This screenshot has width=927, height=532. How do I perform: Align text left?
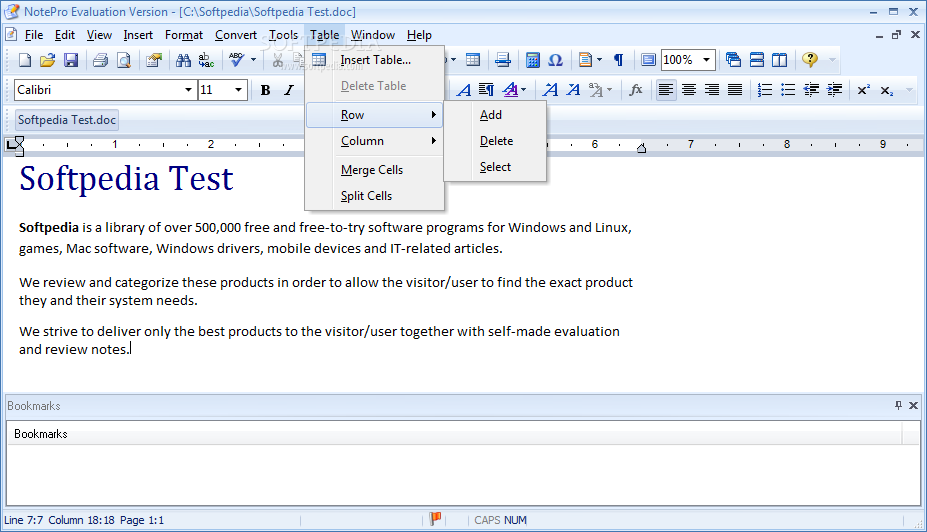[x=666, y=90]
